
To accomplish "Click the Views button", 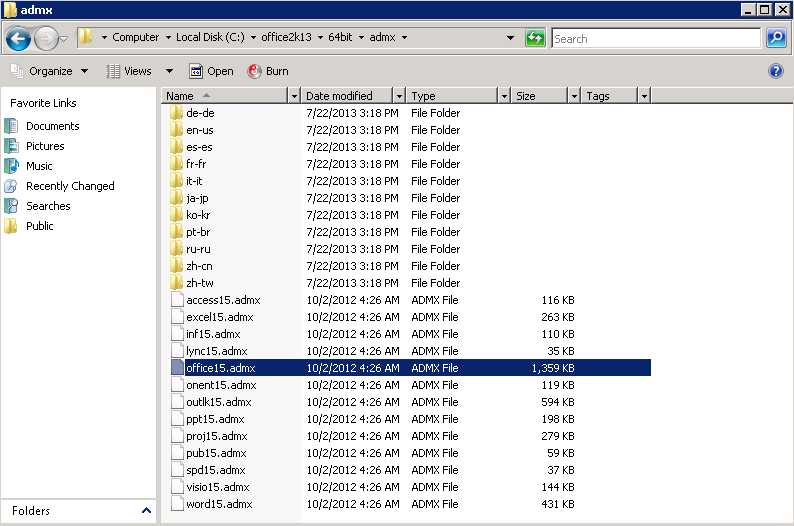I will 129,71.
